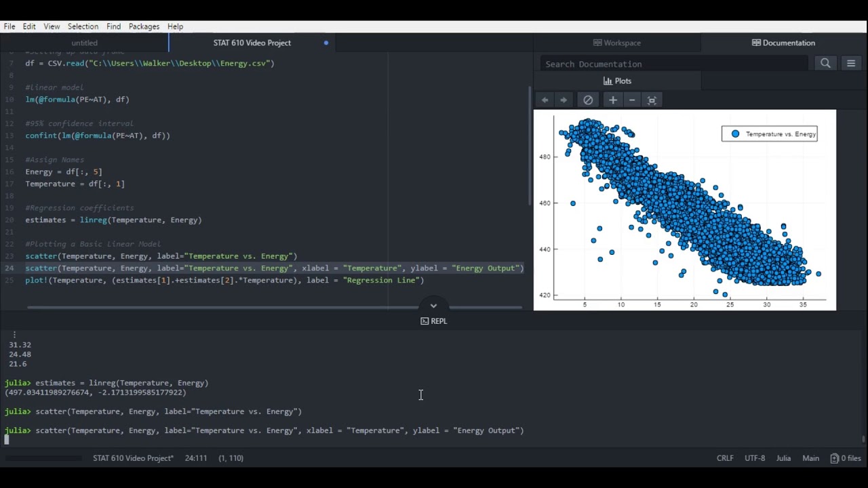868x488 pixels.
Task: Click cursor position 24:111 in status bar
Action: [196, 458]
